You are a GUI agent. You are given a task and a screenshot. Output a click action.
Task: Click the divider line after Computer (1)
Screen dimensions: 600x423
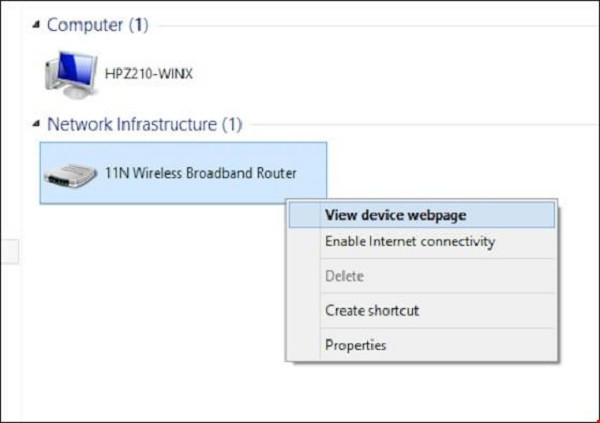pos(370,25)
